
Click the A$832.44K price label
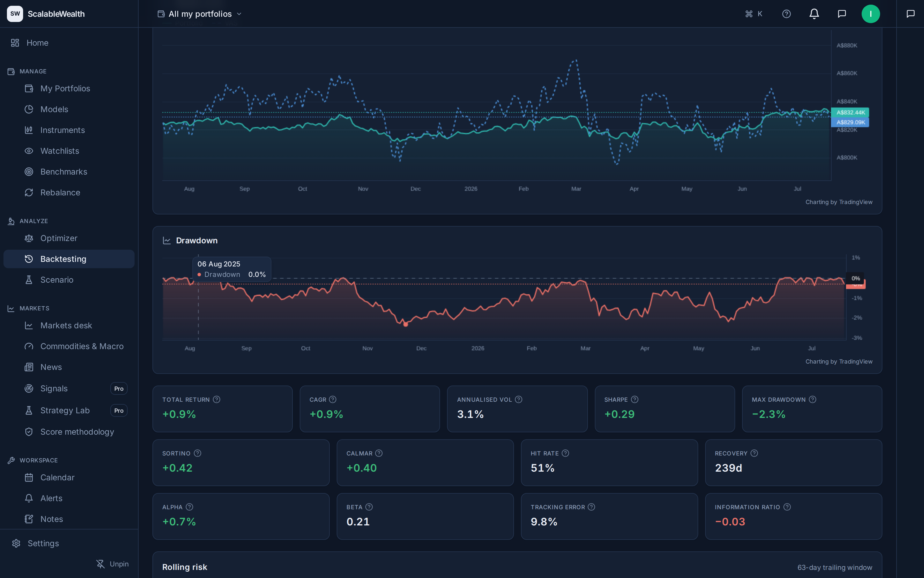tap(850, 112)
